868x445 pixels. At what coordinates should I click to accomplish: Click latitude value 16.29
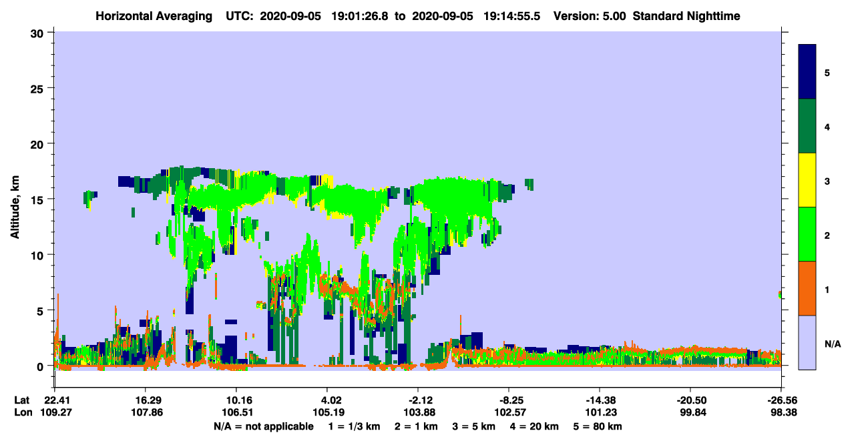click(146, 400)
